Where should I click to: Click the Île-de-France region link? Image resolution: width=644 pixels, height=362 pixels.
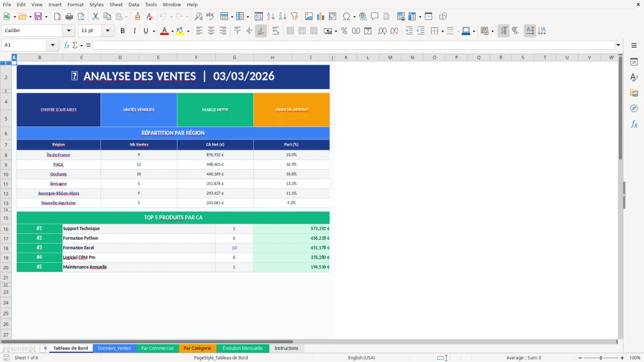[x=57, y=154]
